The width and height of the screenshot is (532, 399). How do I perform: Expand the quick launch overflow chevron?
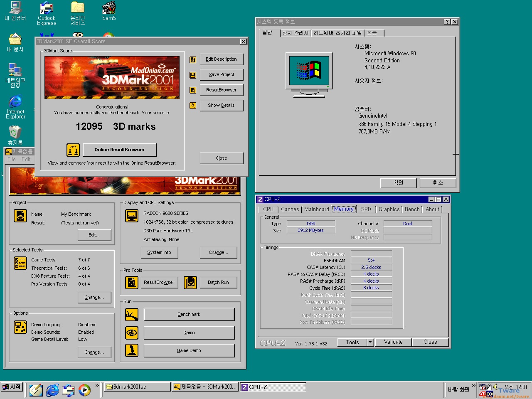pos(97,386)
